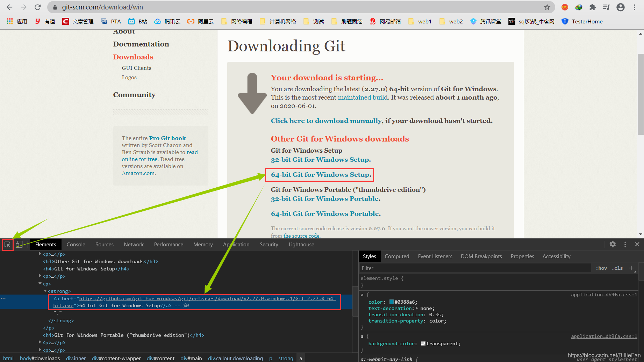Activate the DevTools element inspector icon
Viewport: 644px width, 362px height.
(7, 245)
